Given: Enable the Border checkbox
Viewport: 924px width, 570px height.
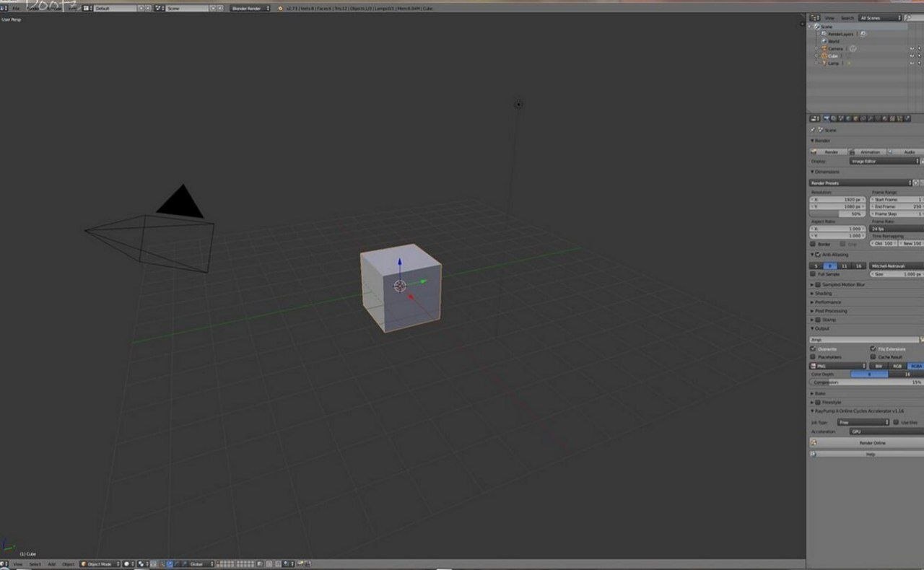Looking at the screenshot, I should 813,244.
